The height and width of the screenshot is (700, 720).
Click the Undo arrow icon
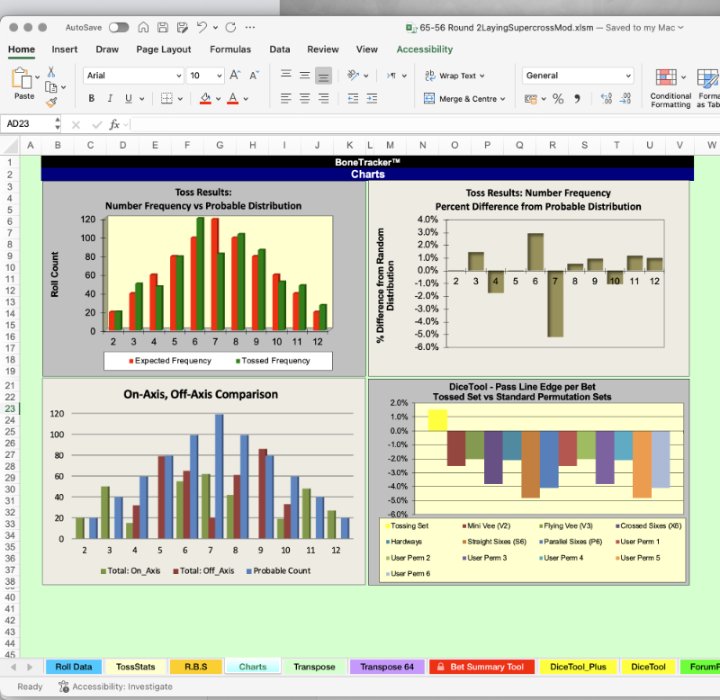click(x=203, y=28)
